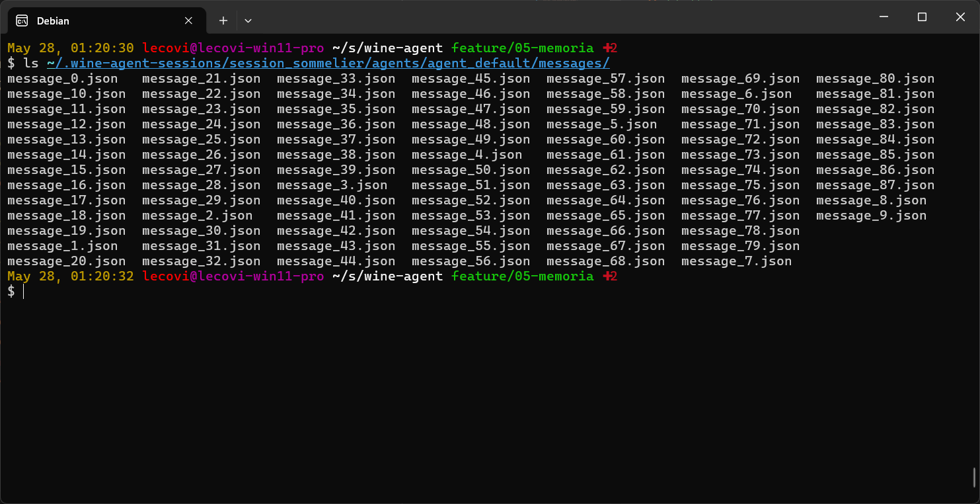Viewport: 980px width, 504px height.
Task: Click message_80.json file name
Action: click(875, 79)
